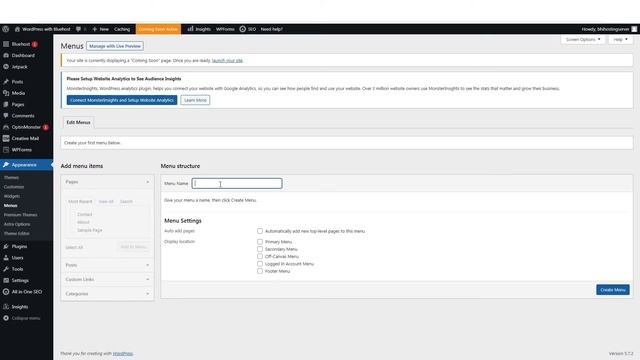Open Astra Options in the Appearance submenu

(x=17, y=224)
